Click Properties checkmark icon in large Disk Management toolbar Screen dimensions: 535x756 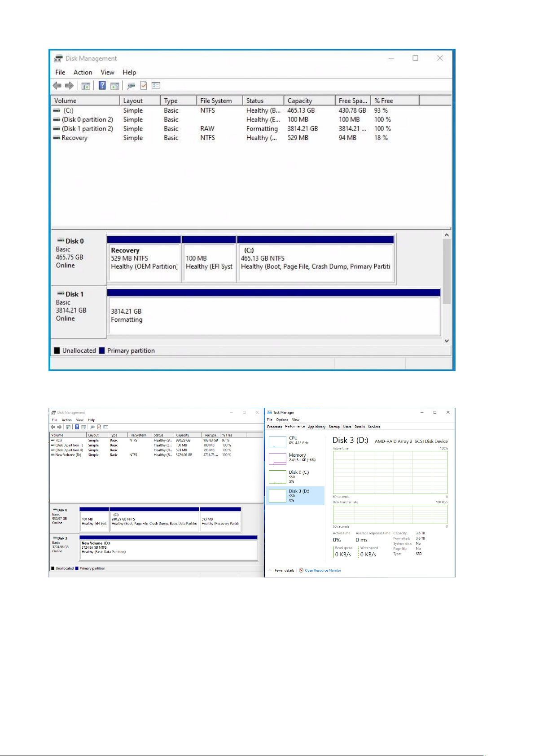coord(144,85)
